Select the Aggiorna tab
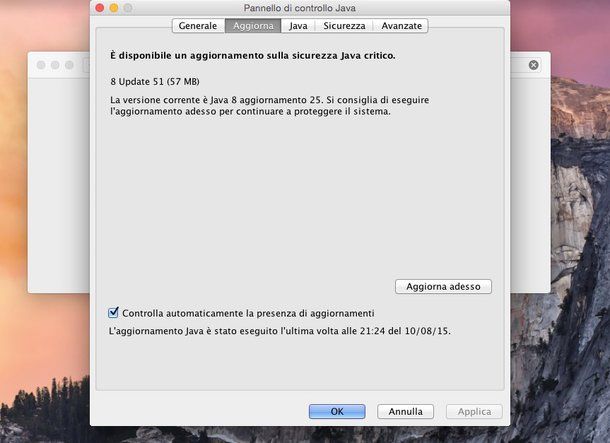610x443 pixels. tap(253, 26)
